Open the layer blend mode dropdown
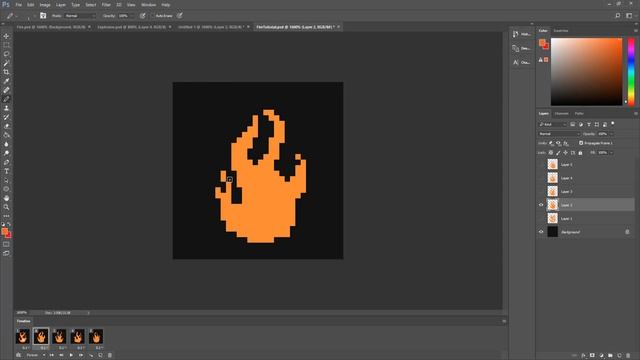This screenshot has height=360, width=640. 559,134
